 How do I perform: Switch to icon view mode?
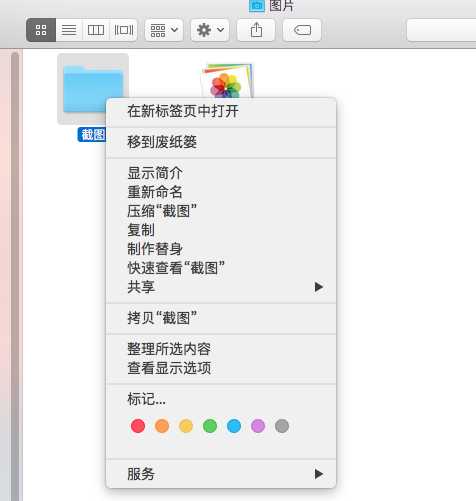pyautogui.click(x=41, y=30)
